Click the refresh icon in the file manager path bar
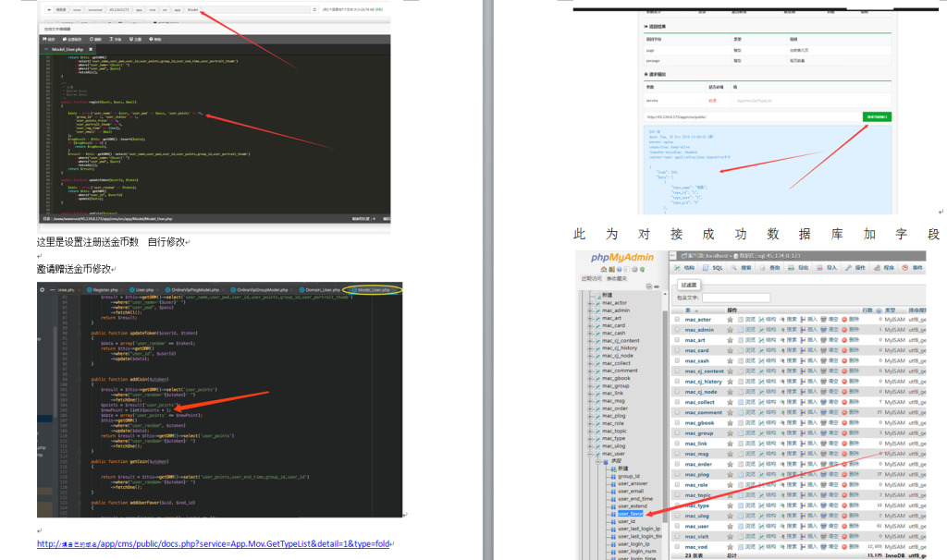Image resolution: width=947 pixels, height=560 pixels. 314,9
